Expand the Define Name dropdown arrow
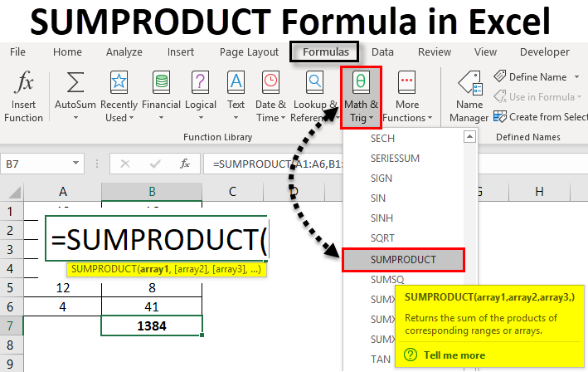 pyautogui.click(x=576, y=77)
